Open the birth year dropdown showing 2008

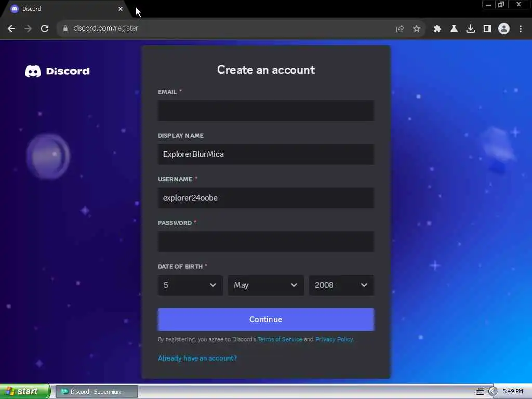341,285
